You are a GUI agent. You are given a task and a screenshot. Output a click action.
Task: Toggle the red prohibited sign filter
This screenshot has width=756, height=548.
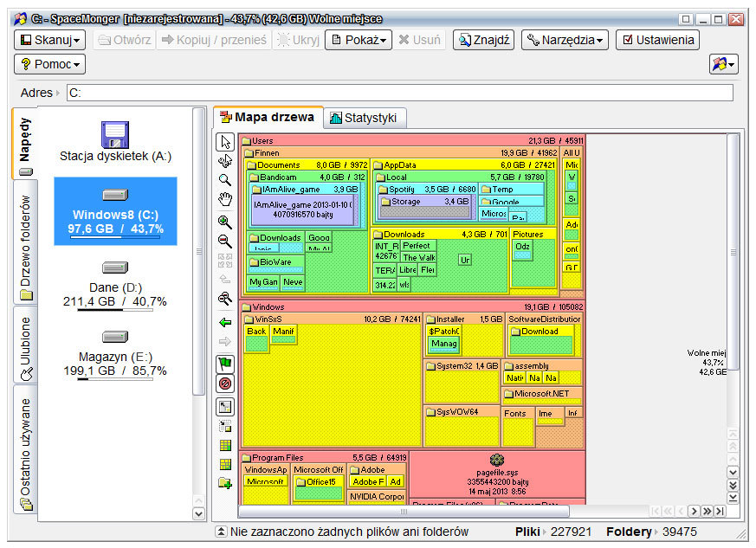(x=225, y=384)
